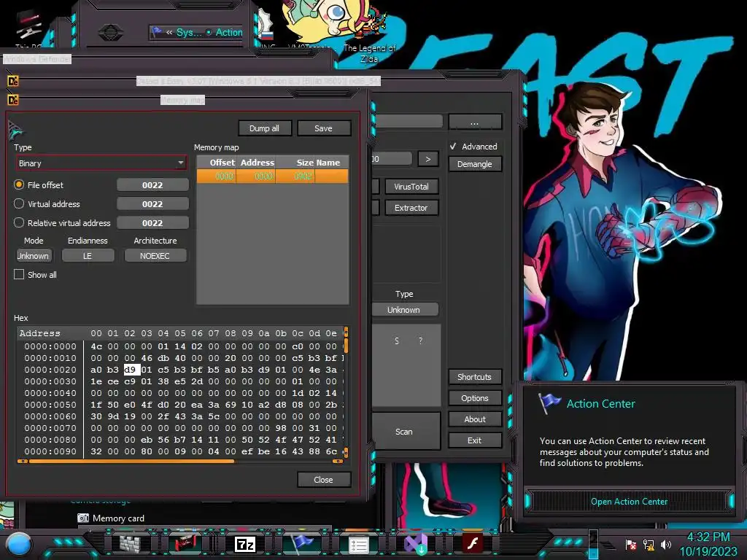The height and width of the screenshot is (560, 747).
Task: Open the brick wall firewall taskbar icon
Action: click(x=130, y=544)
